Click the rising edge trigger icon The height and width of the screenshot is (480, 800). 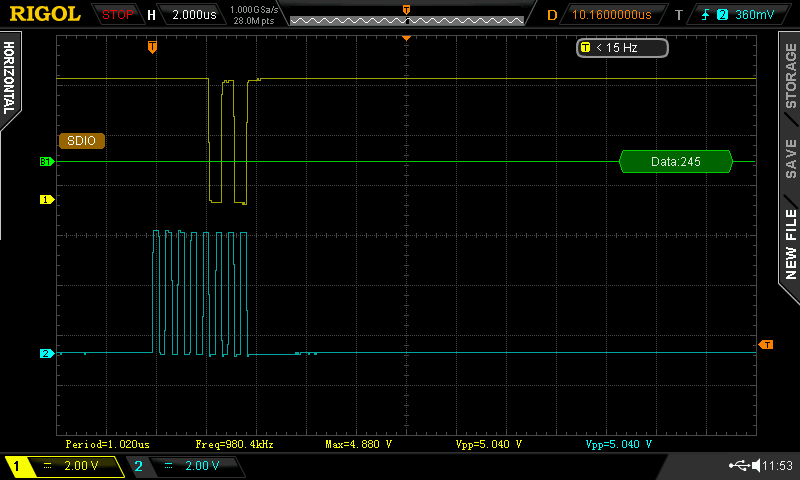tap(706, 15)
